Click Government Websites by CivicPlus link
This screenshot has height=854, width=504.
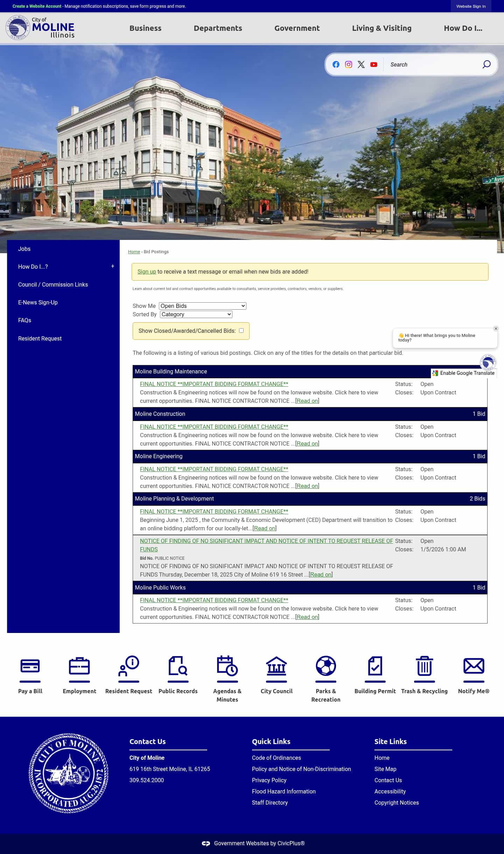(x=259, y=843)
